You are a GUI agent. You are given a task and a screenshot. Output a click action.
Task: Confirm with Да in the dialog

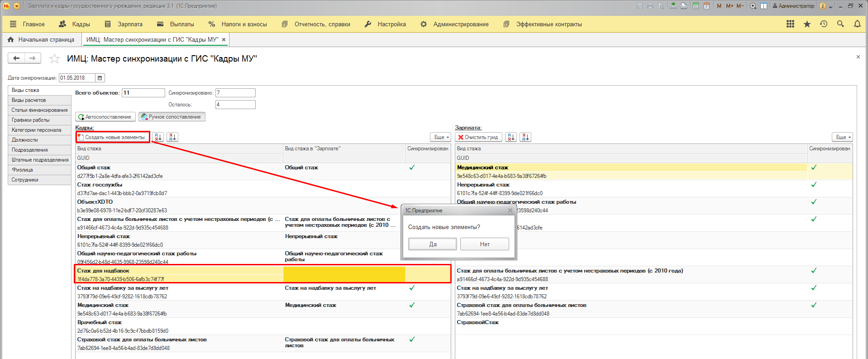(x=432, y=244)
